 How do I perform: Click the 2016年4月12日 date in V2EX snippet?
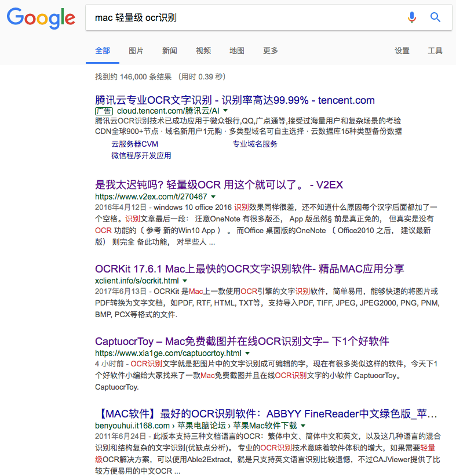click(121, 208)
